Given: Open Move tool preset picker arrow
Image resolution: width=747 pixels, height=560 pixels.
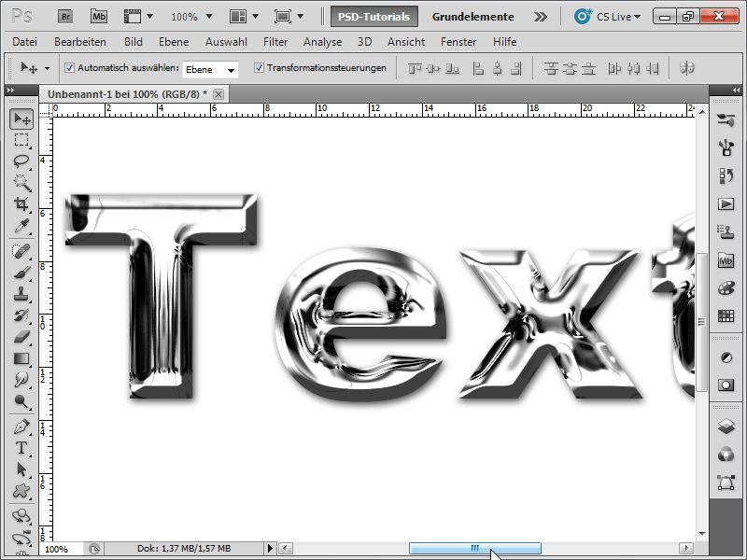Looking at the screenshot, I should [x=47, y=68].
